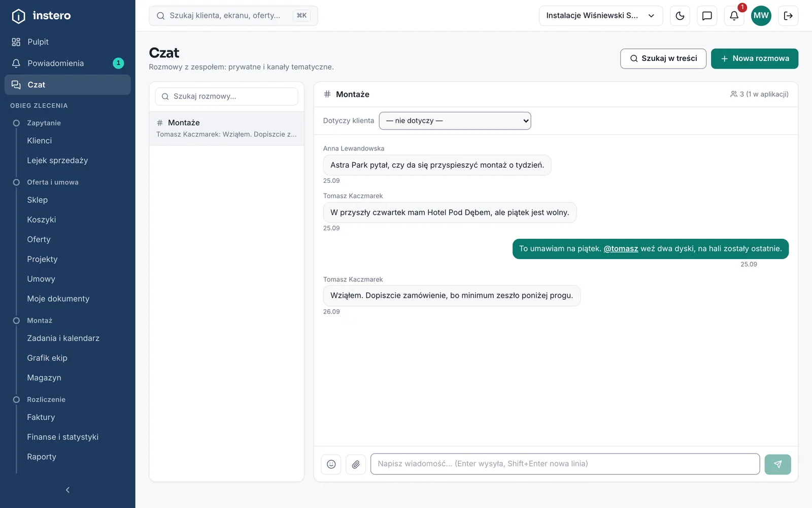Collapse the sidebar with the chevron

[x=67, y=490]
